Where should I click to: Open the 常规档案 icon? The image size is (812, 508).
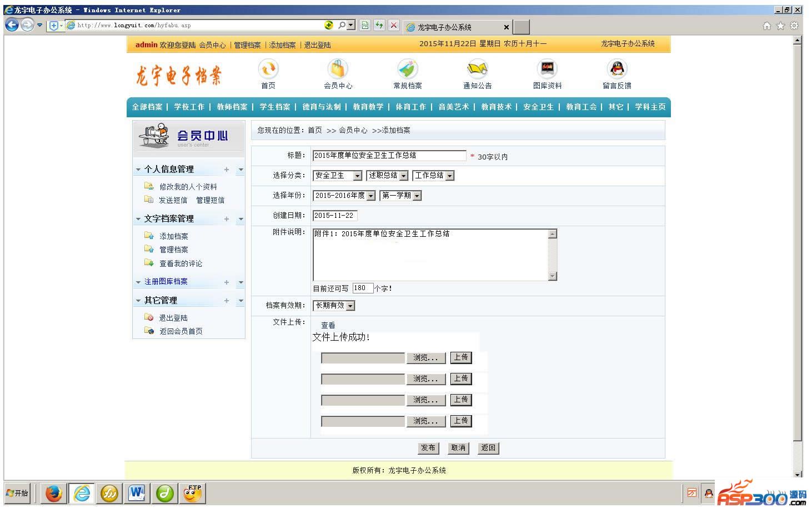408,69
